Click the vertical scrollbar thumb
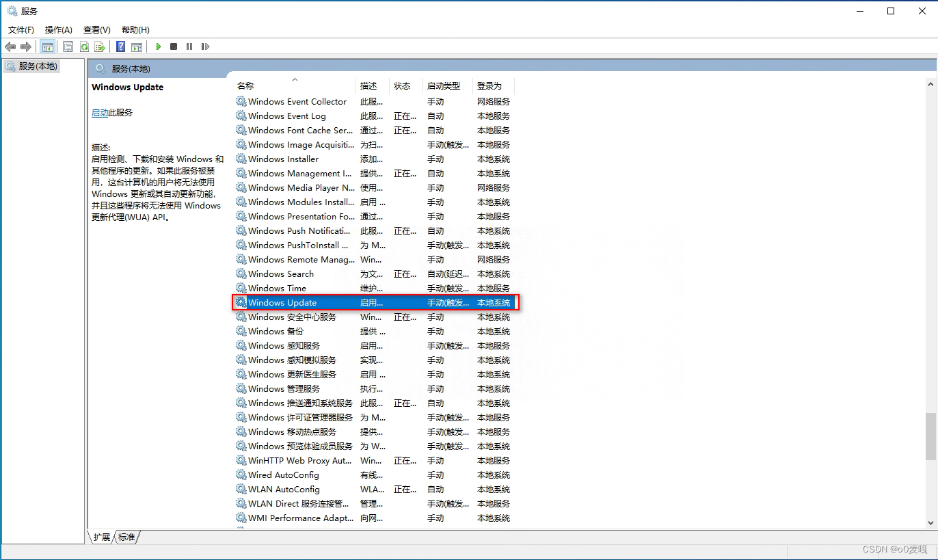The width and height of the screenshot is (938, 560). [x=931, y=436]
